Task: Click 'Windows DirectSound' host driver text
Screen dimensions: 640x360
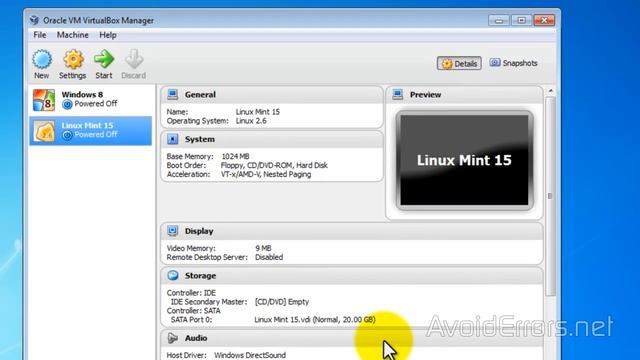Action: (250, 355)
